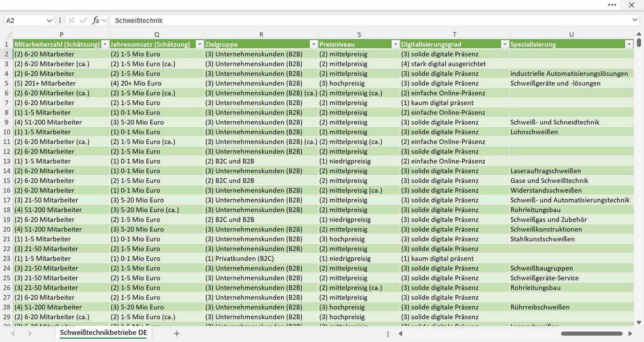644x342 pixels.
Task: Select the Schweißtechnikbetriebe DE sheet tab
Action: pyautogui.click(x=103, y=333)
